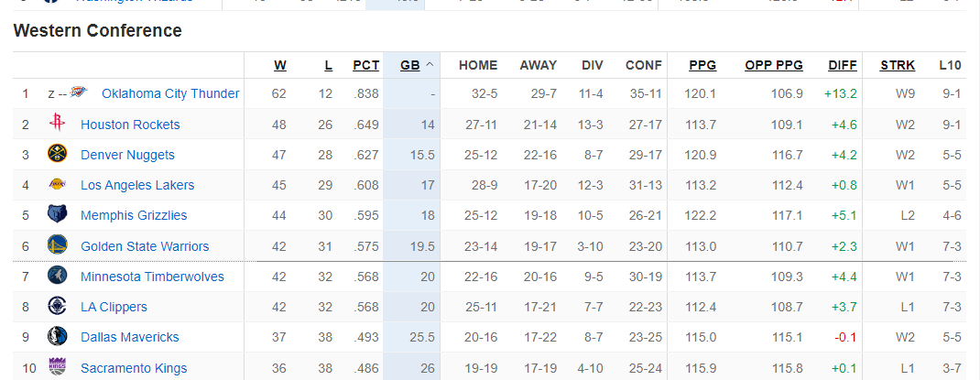Sort by STRK column header
The width and height of the screenshot is (980, 380).
(x=898, y=65)
